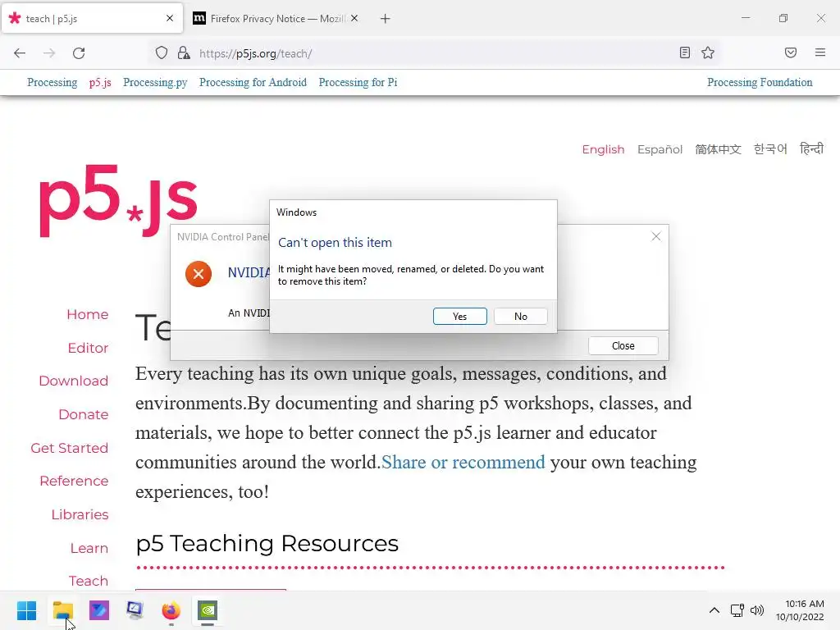
Task: Open network status tray icon
Action: (737, 610)
